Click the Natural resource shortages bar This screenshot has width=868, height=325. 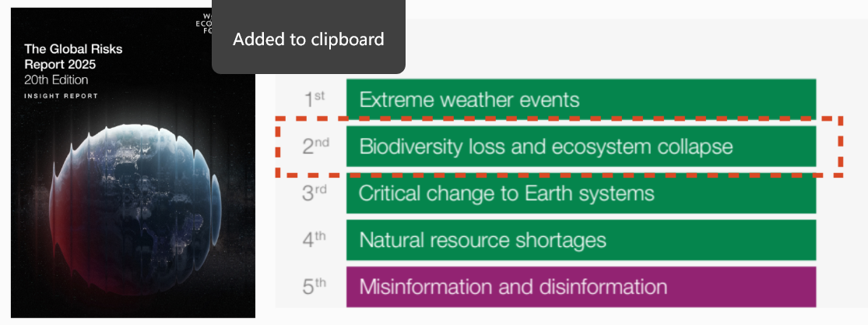(582, 240)
